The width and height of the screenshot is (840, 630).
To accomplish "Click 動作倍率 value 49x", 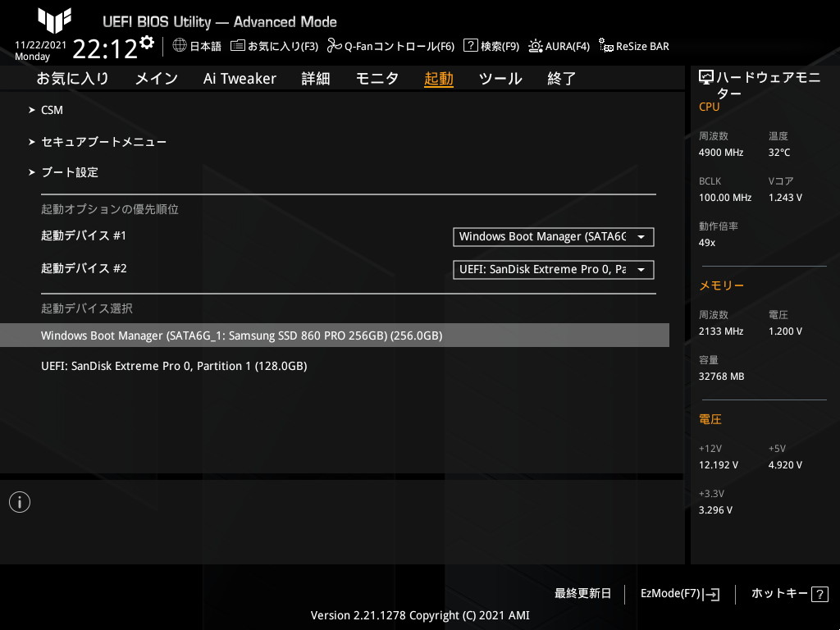I will pos(706,243).
